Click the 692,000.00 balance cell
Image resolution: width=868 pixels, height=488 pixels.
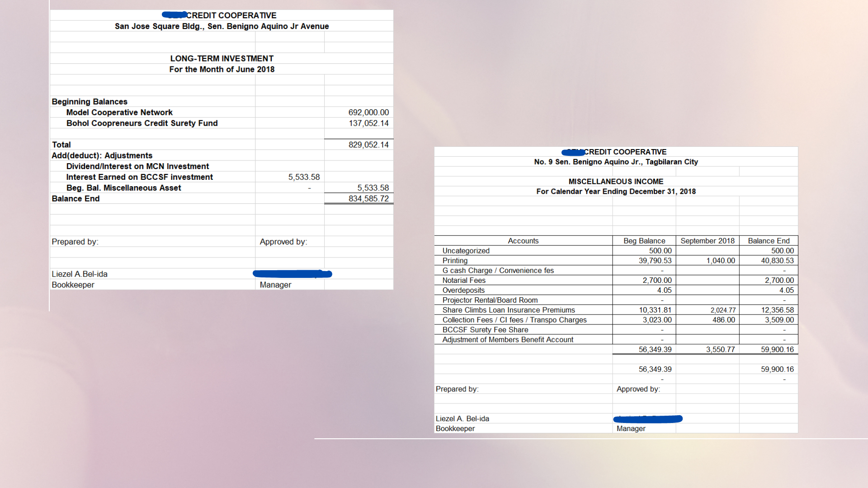pos(368,113)
